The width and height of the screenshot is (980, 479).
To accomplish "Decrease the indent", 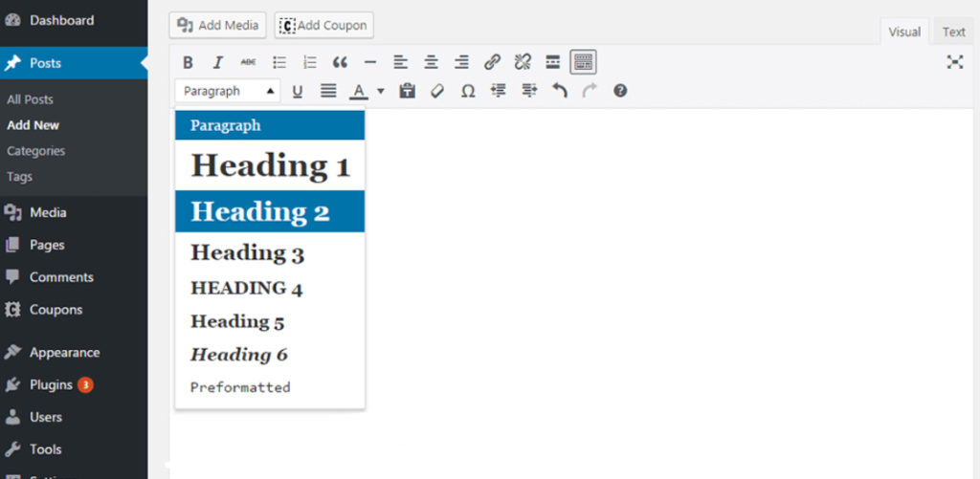I will (x=498, y=91).
